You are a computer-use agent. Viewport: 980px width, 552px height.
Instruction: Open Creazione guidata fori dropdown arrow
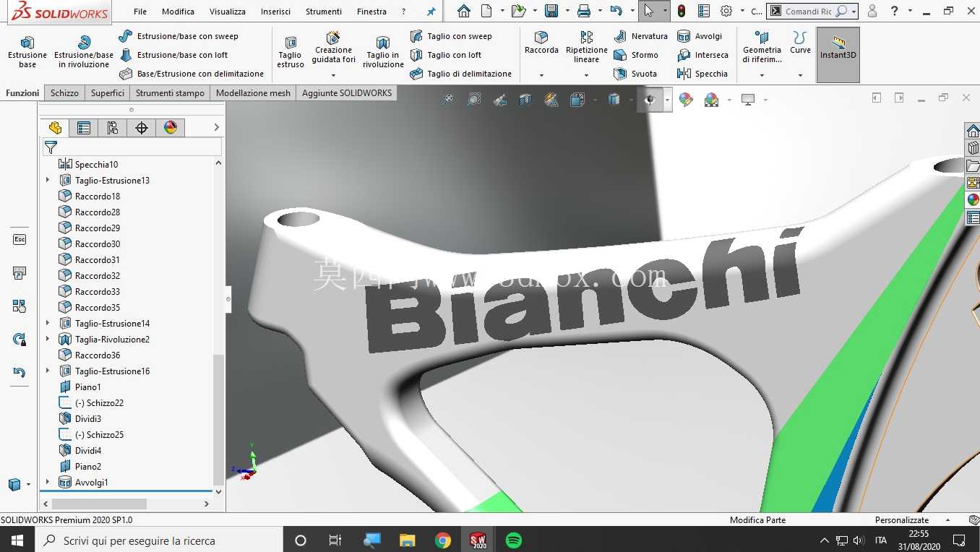click(333, 75)
